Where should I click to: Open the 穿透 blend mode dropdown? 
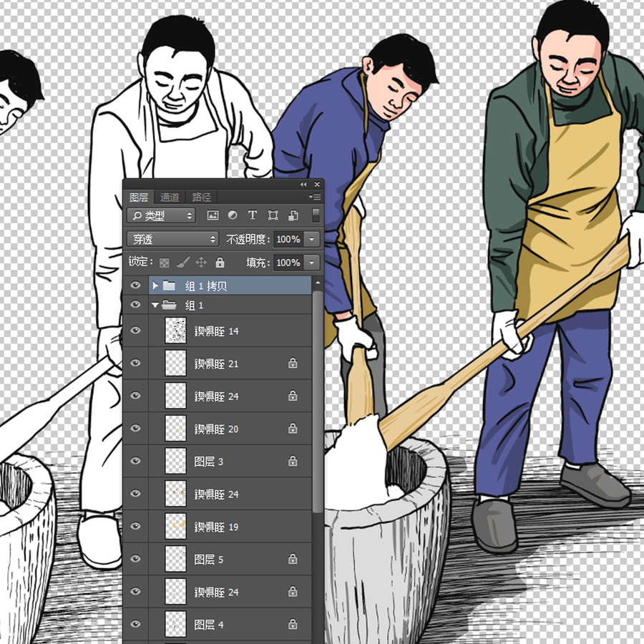(172, 239)
